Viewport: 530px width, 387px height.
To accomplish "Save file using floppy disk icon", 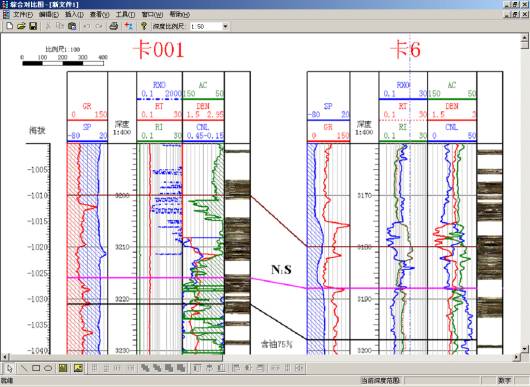I will click(x=33, y=26).
